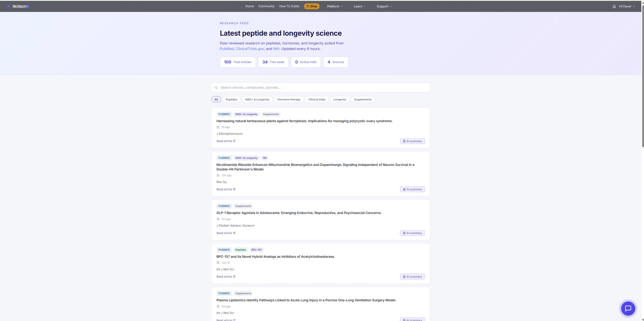Click the Peptides tag on BPC-157 card
644x321 pixels.
coord(240,250)
